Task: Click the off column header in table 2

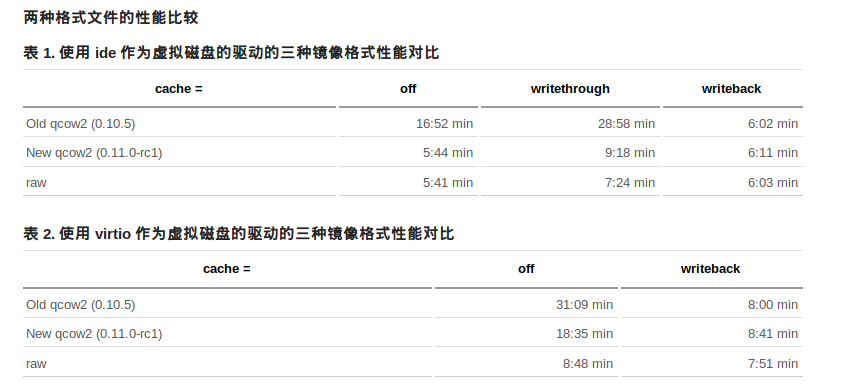Action: tap(526, 269)
